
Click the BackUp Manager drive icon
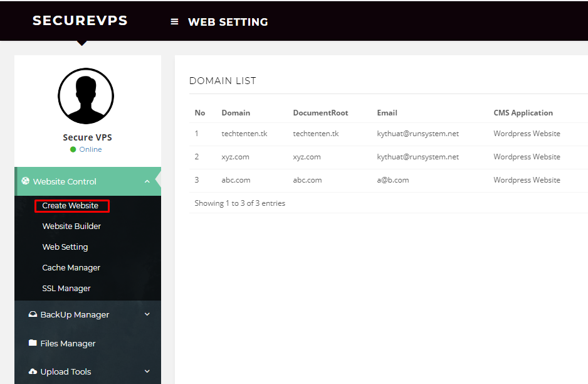tap(33, 314)
